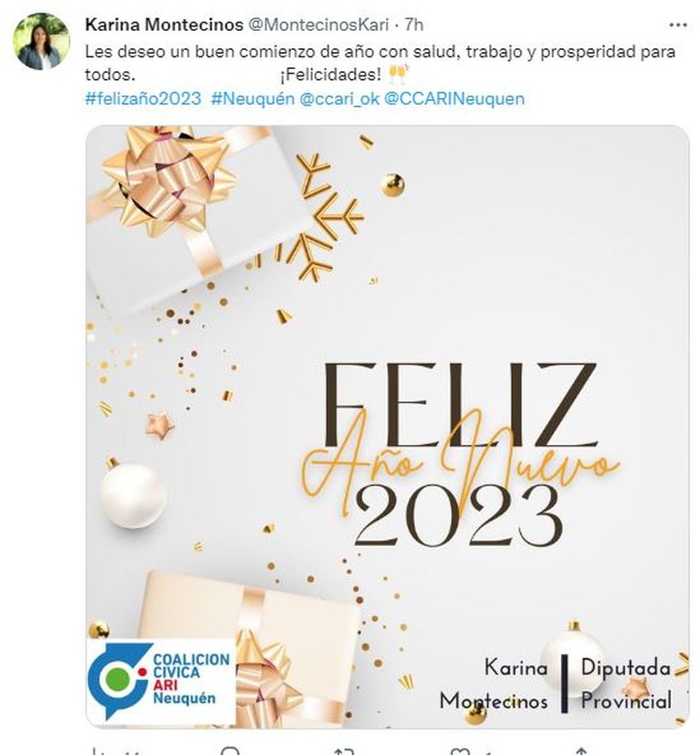The height and width of the screenshot is (755, 700).
Task: Open the Feliz Año Nuevo 2023 image
Action: pyautogui.click(x=387, y=426)
